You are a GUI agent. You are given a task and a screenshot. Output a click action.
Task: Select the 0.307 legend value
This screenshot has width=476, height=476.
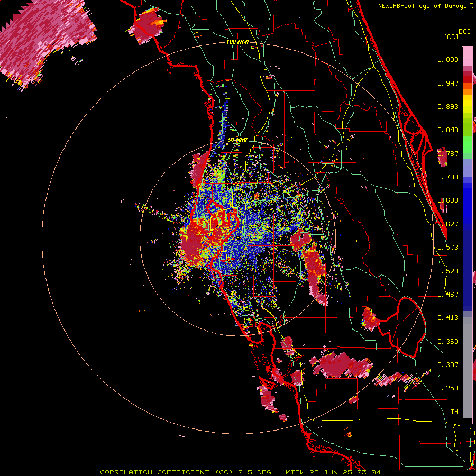(448, 364)
